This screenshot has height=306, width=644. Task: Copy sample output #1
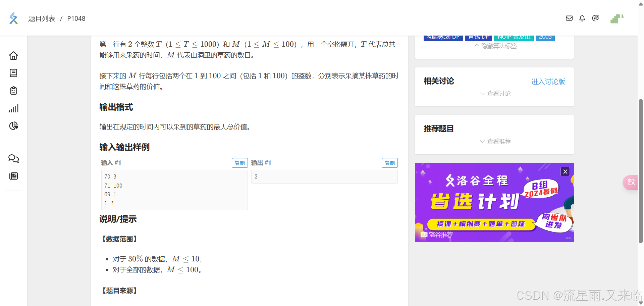[390, 163]
